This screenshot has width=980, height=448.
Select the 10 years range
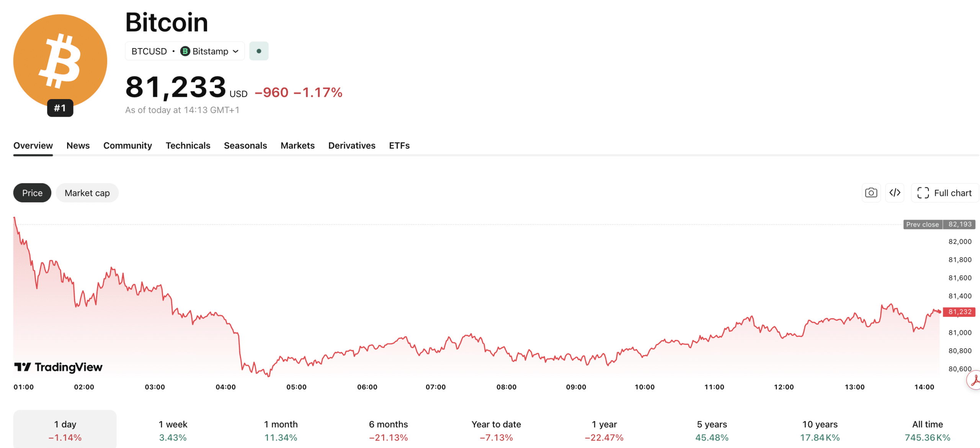820,430
